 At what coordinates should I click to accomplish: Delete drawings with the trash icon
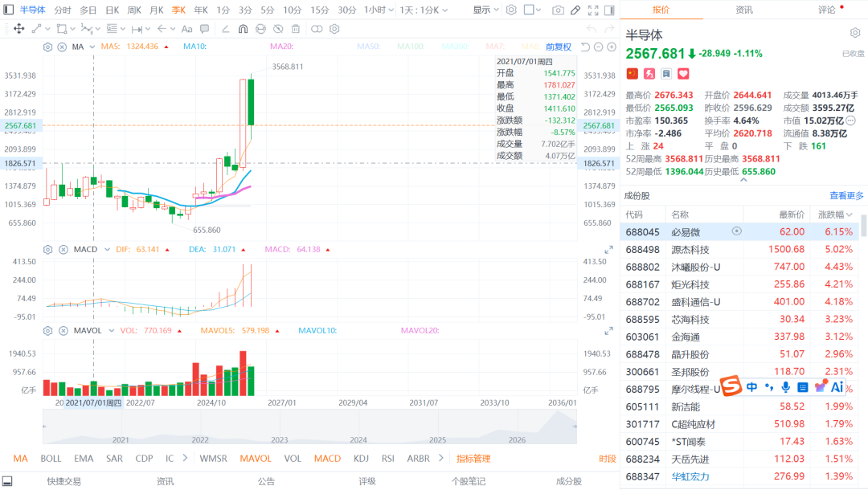296,29
